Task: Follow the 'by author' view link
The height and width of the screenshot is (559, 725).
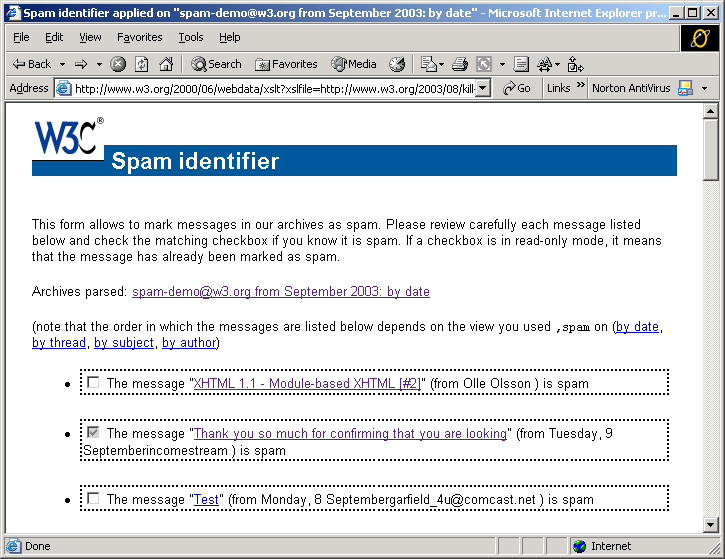Action: pyautogui.click(x=189, y=343)
